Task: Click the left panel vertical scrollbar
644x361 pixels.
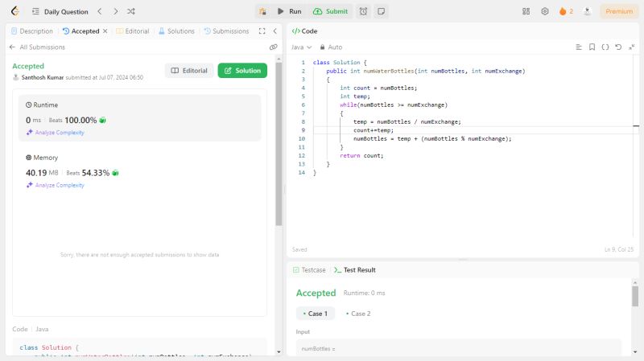Action: [x=279, y=144]
